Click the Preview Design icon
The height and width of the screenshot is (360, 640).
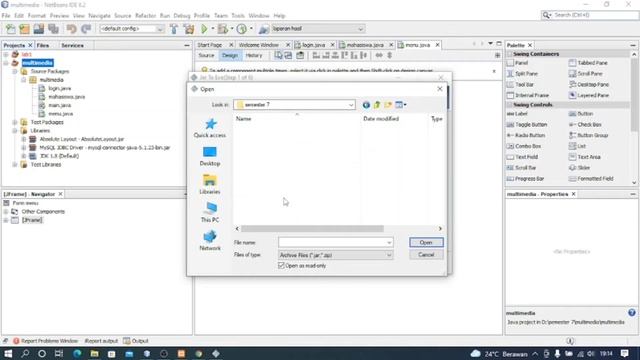pos(300,56)
